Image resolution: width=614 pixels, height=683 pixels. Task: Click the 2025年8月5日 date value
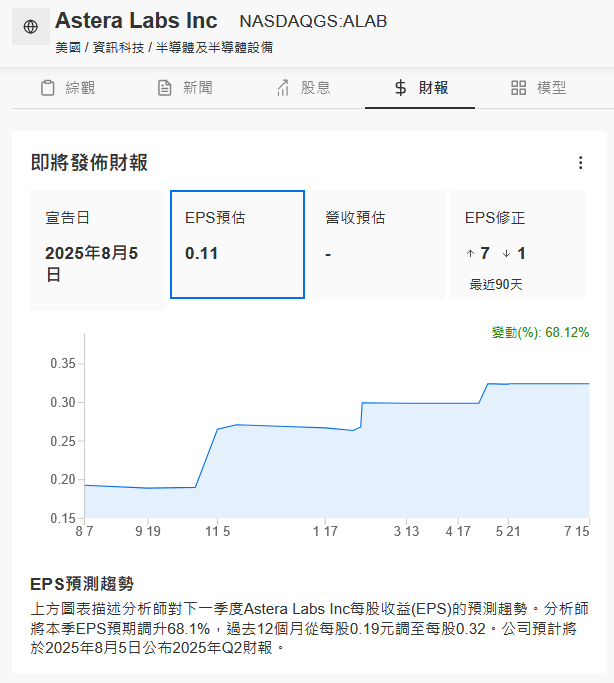[91, 264]
